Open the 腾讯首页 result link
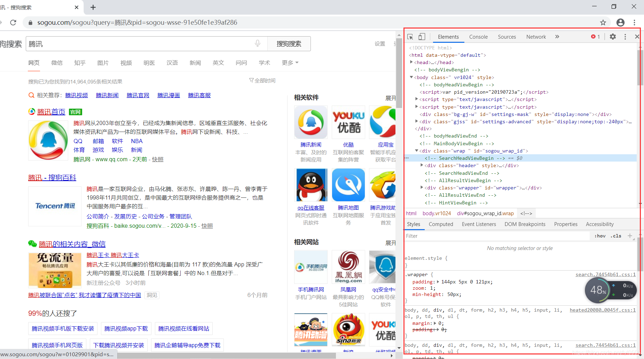644x359 pixels. click(51, 112)
